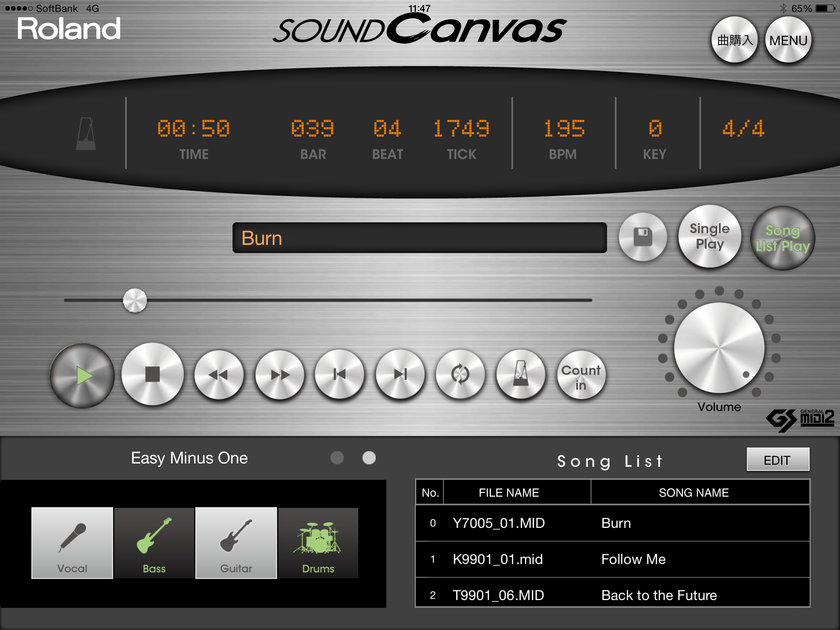Click the KEY value 0
Viewport: 840px width, 630px height.
pyautogui.click(x=655, y=128)
